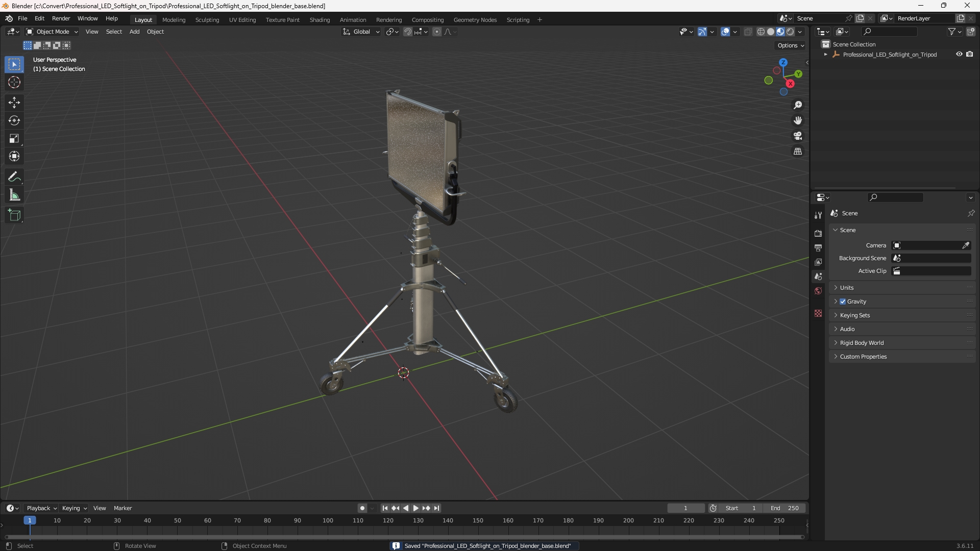The image size is (980, 551).
Task: Click the Pan view hand icon
Action: [x=798, y=120]
